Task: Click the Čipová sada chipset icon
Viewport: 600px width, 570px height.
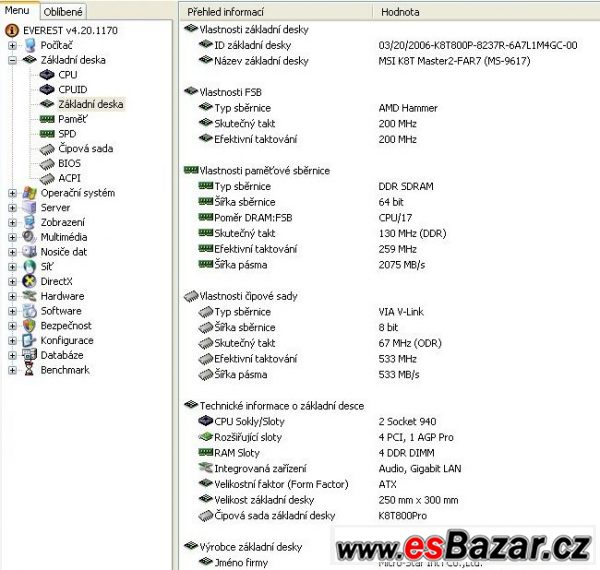Action: pos(47,149)
